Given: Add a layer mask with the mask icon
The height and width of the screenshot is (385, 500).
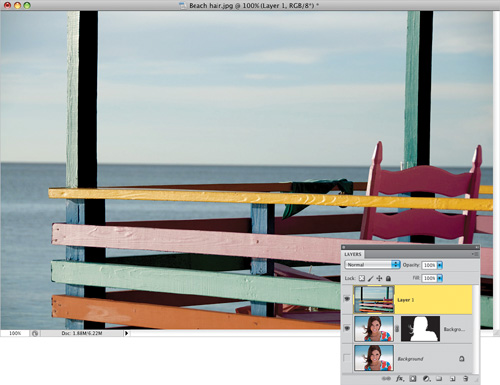Looking at the screenshot, I should tap(413, 379).
